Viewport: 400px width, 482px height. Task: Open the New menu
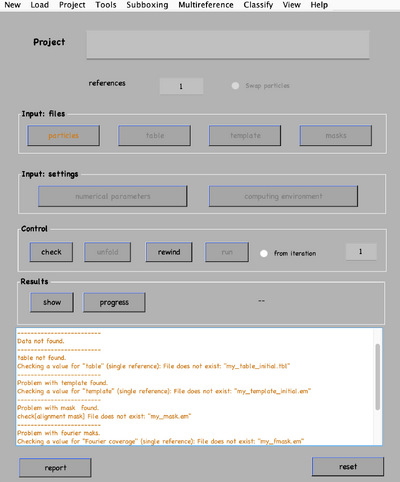point(12,5)
